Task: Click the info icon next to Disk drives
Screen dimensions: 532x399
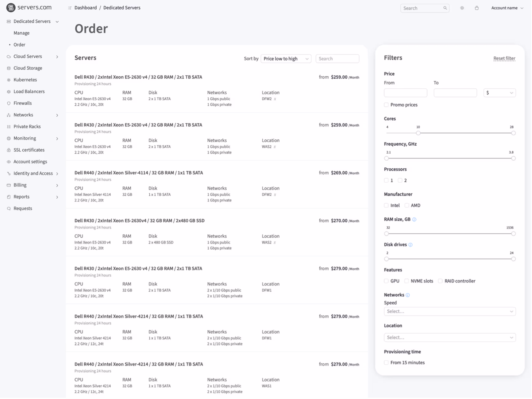Action: [x=411, y=245]
